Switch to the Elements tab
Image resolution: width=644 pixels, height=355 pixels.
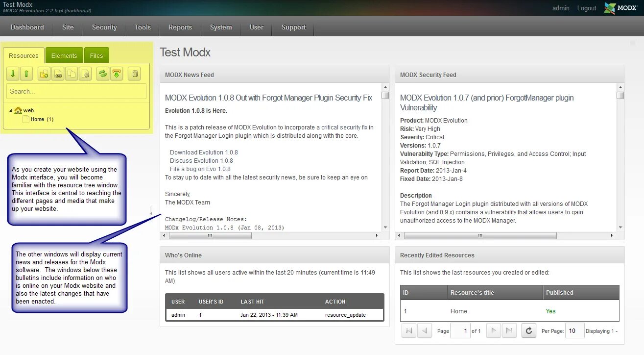coord(64,55)
